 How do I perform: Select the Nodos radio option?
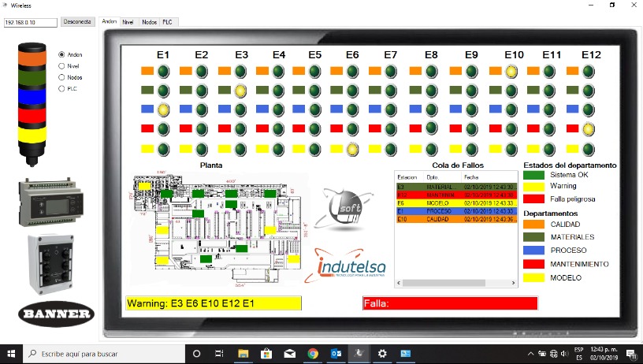tap(62, 77)
